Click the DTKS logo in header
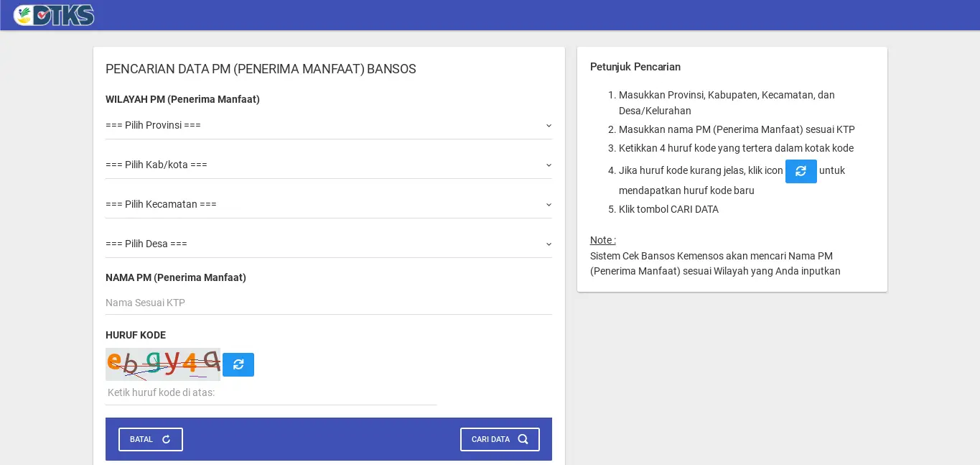 (54, 15)
